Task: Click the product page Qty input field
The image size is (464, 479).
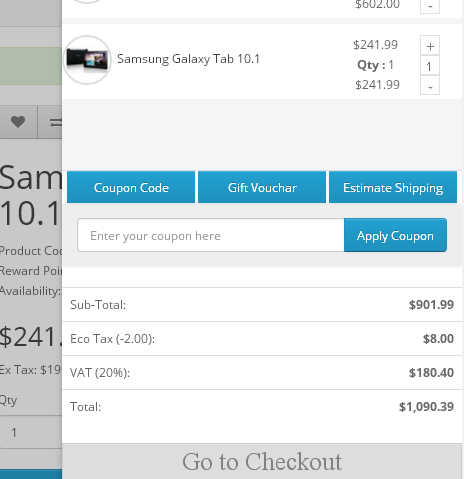Action: (x=31, y=432)
